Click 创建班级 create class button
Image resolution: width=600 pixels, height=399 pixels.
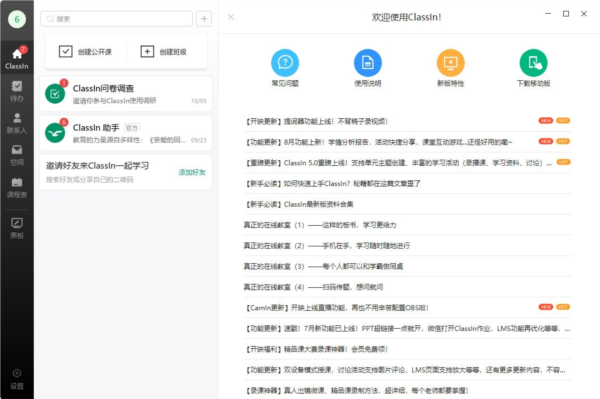tap(163, 52)
